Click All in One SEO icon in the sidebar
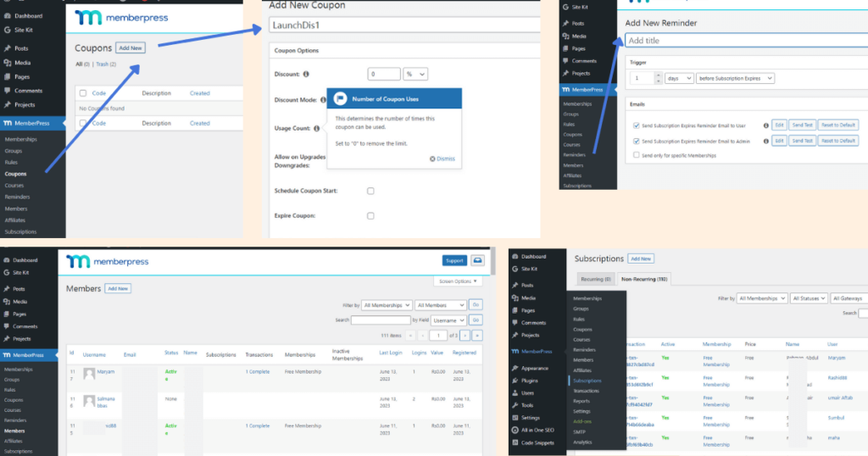 pyautogui.click(x=515, y=430)
